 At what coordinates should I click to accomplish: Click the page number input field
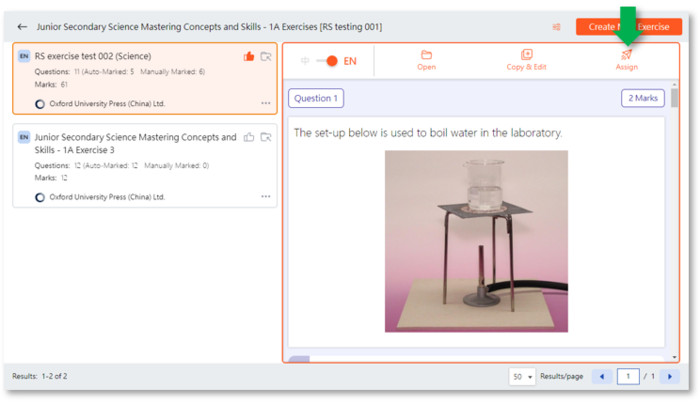click(x=628, y=377)
